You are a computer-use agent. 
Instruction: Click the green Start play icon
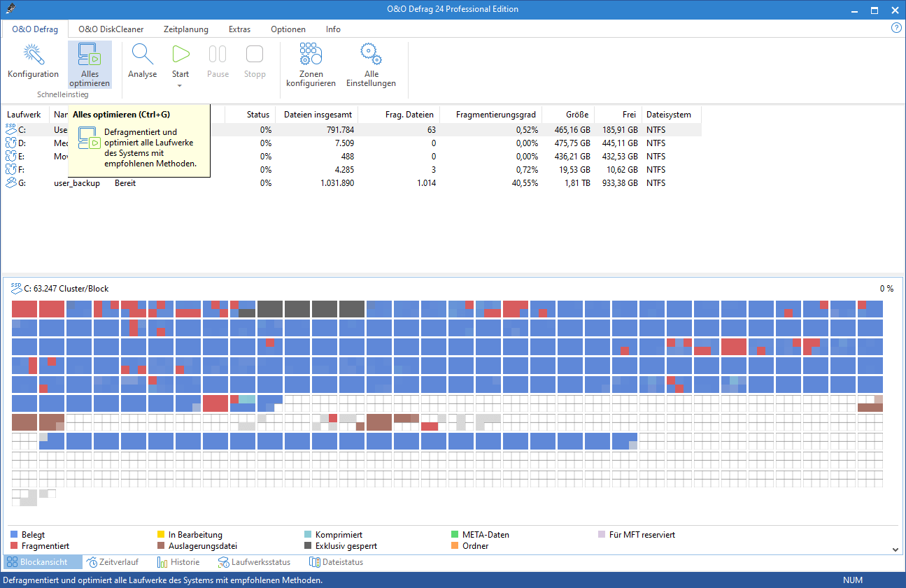point(181,55)
